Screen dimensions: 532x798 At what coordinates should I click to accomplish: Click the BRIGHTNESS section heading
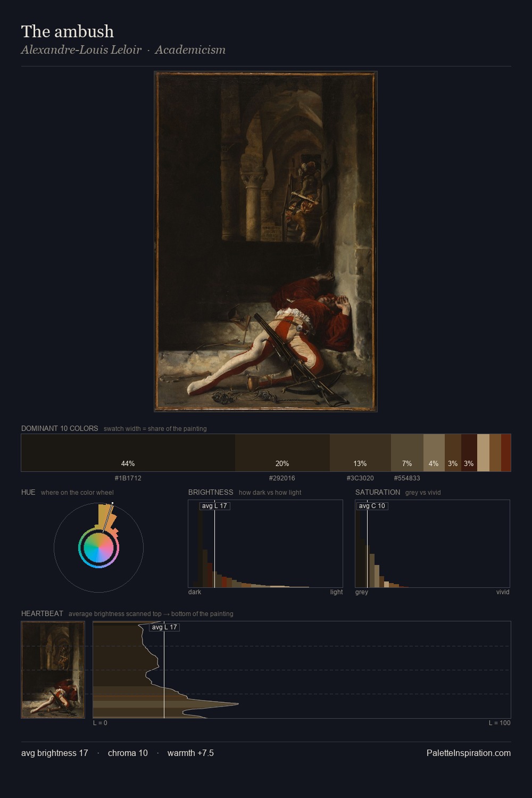(x=211, y=492)
